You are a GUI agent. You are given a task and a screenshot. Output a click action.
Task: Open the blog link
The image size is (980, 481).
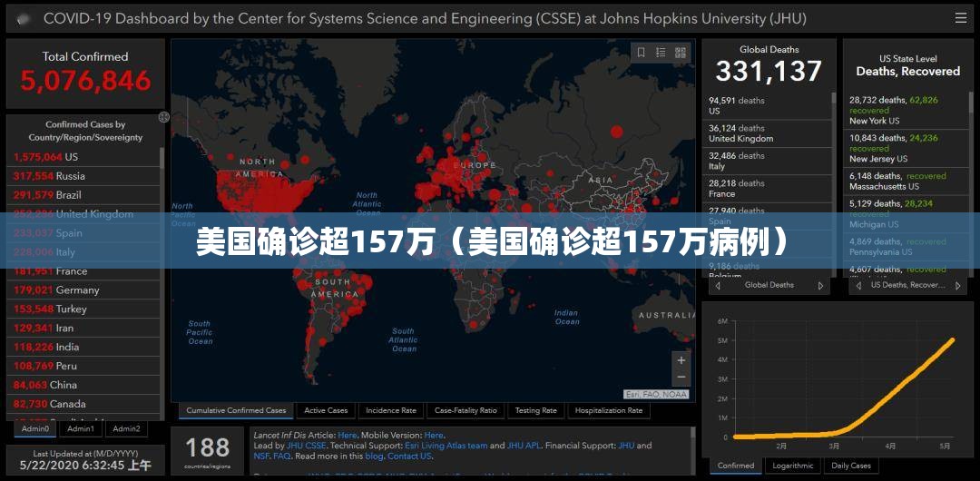(x=374, y=456)
